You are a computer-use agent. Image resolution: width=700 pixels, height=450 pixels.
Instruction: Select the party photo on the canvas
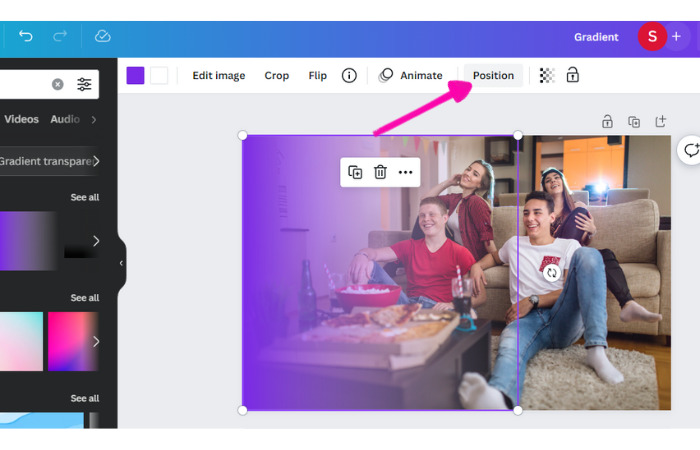(594, 272)
